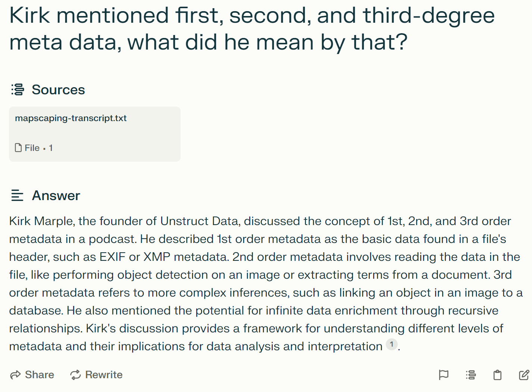Click the words Unstruct Data in the answer
Screen dimensions: 532x392
click(199, 221)
